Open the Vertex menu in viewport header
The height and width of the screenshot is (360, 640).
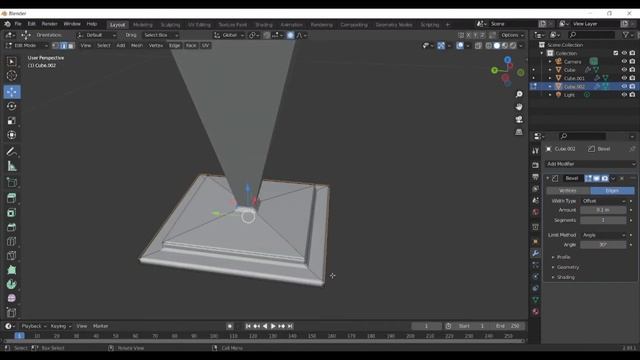156,46
